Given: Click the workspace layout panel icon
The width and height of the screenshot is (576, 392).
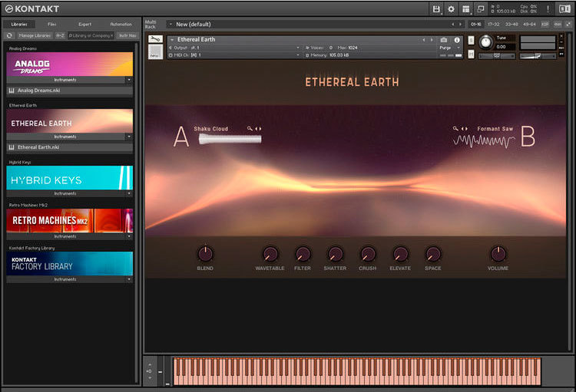Looking at the screenshot, I should pyautogui.click(x=465, y=8).
